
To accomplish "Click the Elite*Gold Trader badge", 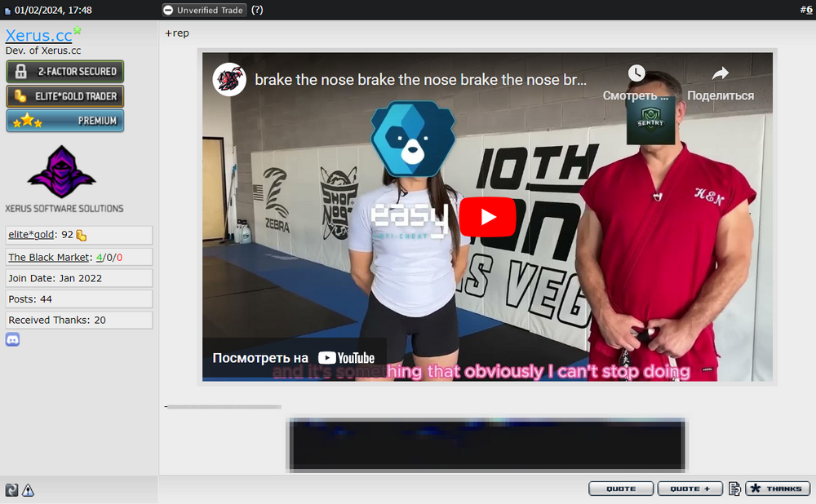I will 65,96.
